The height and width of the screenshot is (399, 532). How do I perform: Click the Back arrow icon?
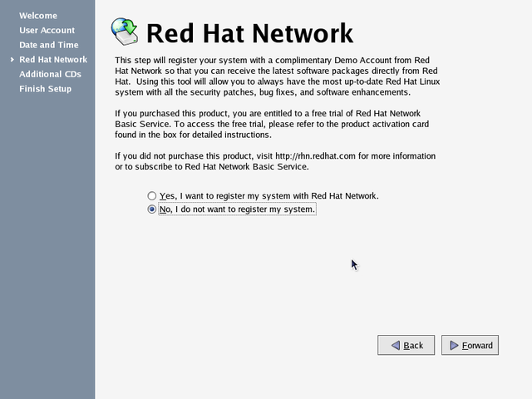396,346
